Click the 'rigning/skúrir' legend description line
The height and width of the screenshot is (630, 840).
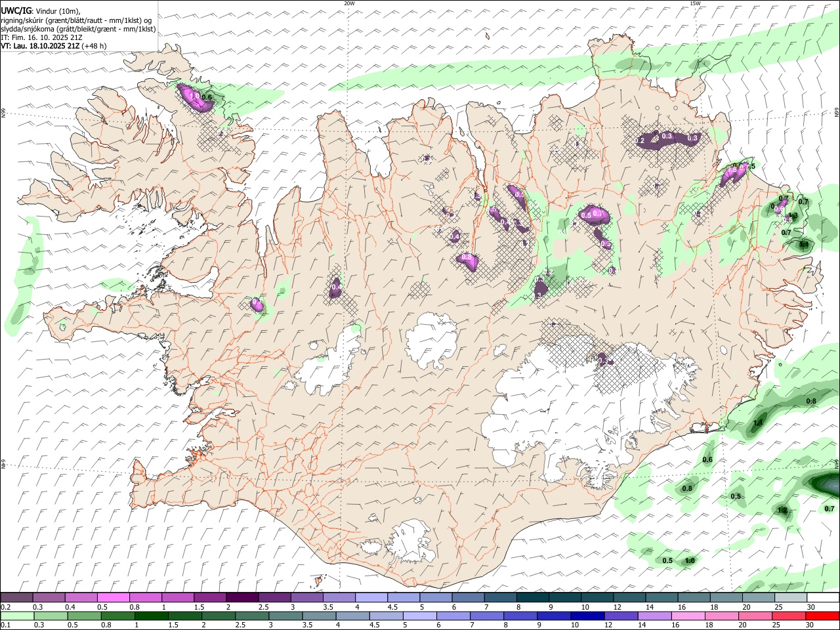click(77, 20)
